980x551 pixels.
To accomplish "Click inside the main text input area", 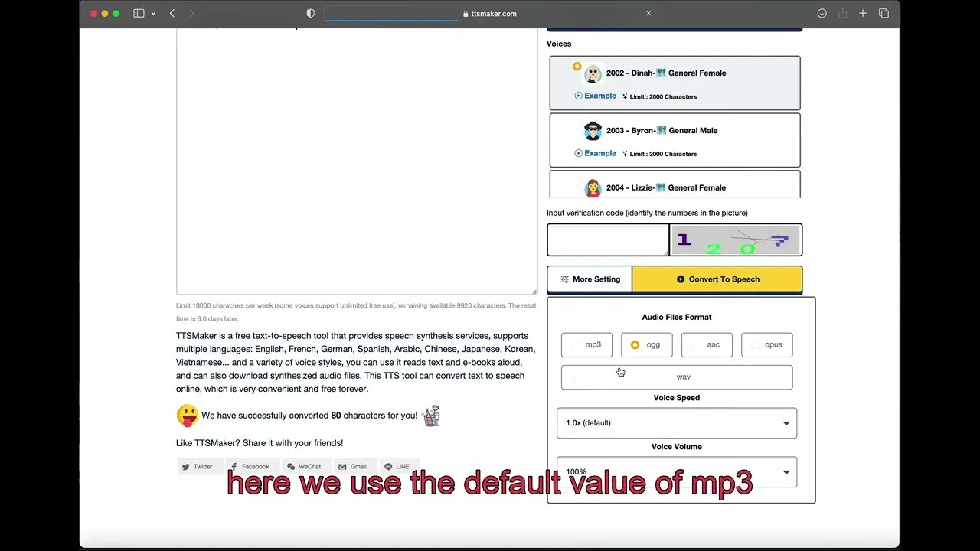I will [357, 161].
